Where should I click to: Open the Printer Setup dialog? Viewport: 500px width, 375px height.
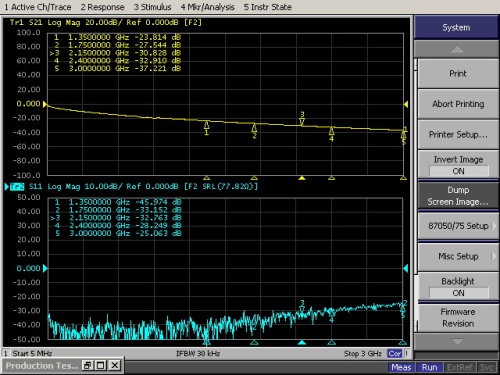tap(458, 135)
